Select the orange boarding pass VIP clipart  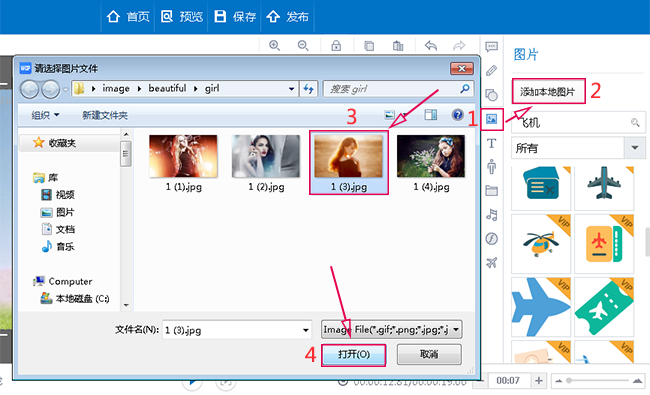pyautogui.click(x=604, y=244)
